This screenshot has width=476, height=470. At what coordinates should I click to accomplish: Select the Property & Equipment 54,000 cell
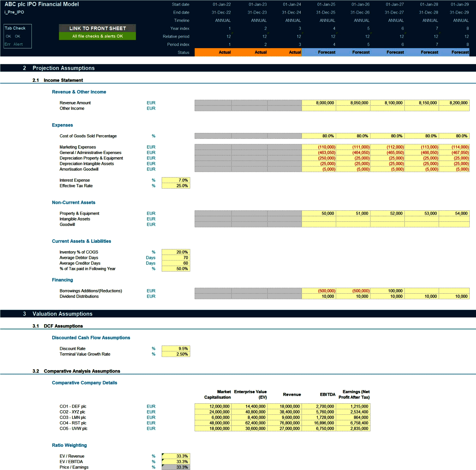pyautogui.click(x=454, y=214)
